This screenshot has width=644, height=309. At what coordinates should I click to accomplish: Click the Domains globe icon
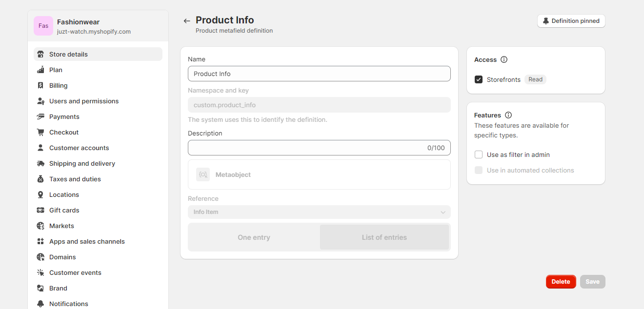click(40, 257)
